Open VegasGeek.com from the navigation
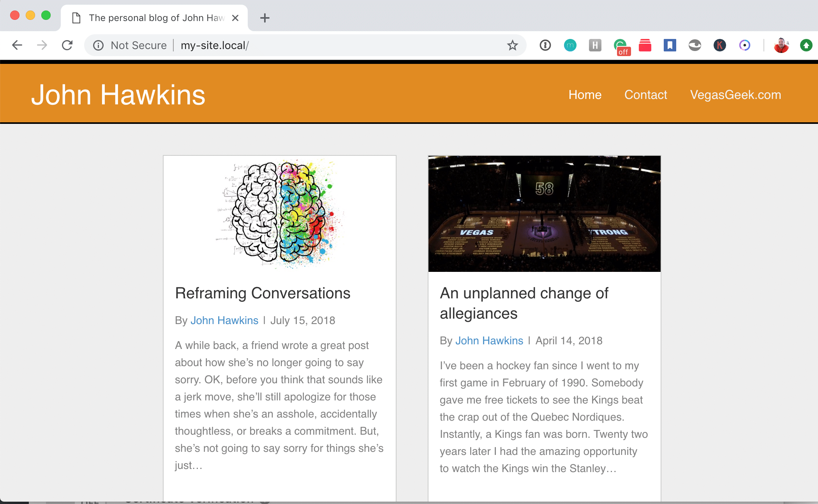This screenshot has height=504, width=818. (735, 95)
